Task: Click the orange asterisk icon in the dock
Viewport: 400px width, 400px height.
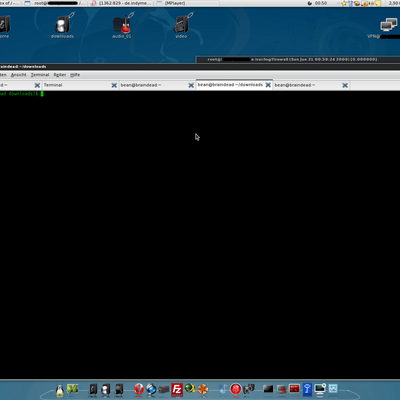Action: tap(203, 389)
